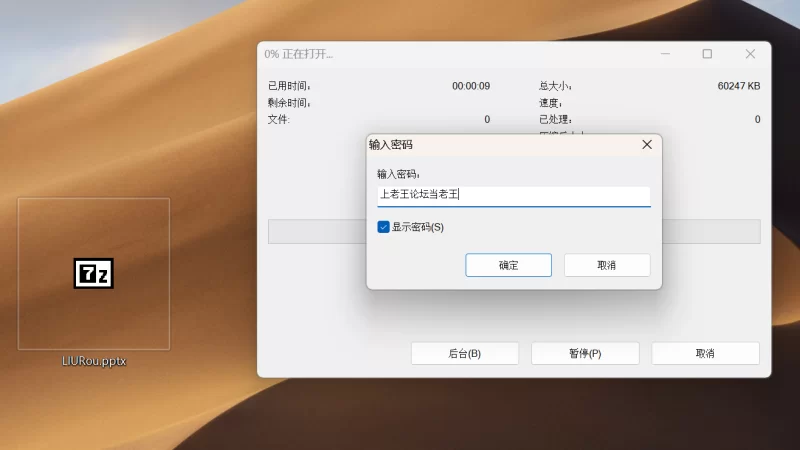Select the LIURou.pptx file name label
The width and height of the screenshot is (800, 450).
pyautogui.click(x=94, y=360)
